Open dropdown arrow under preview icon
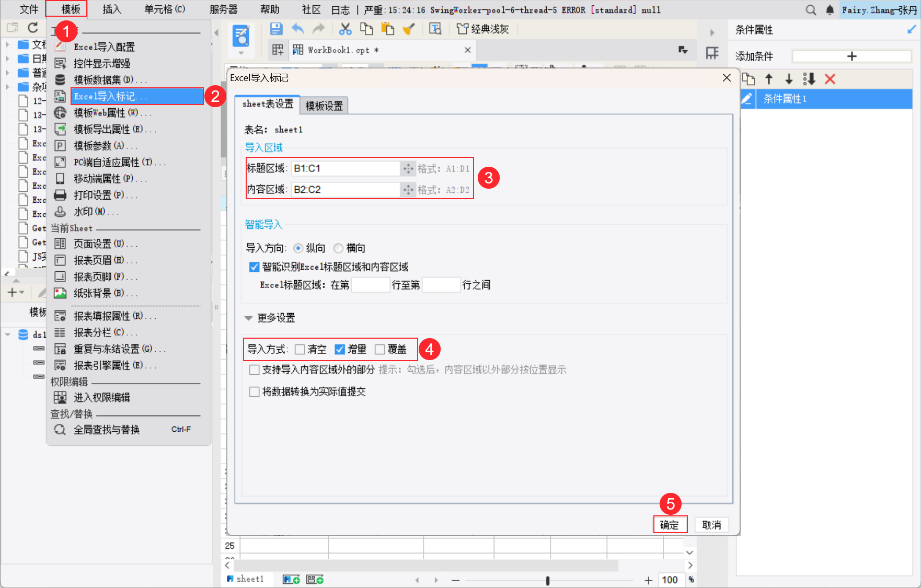The width and height of the screenshot is (921, 588). coord(241,53)
